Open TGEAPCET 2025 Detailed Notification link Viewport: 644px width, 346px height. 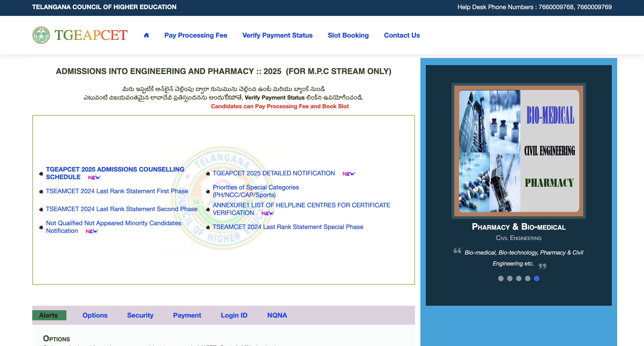tap(274, 173)
